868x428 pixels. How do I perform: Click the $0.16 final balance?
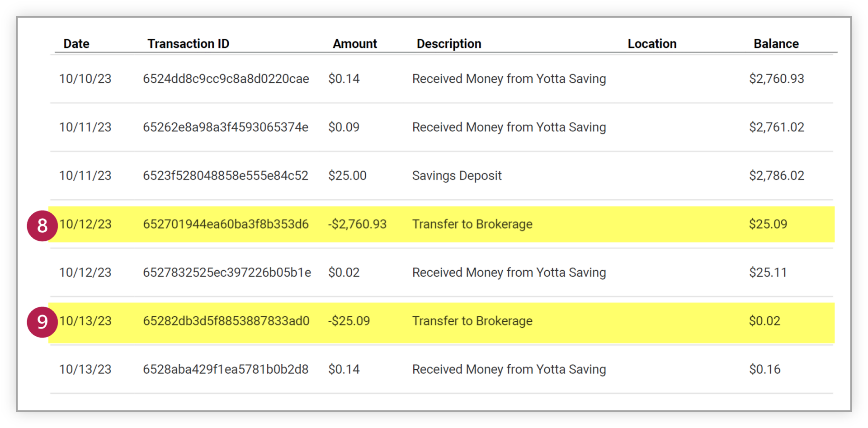[764, 369]
